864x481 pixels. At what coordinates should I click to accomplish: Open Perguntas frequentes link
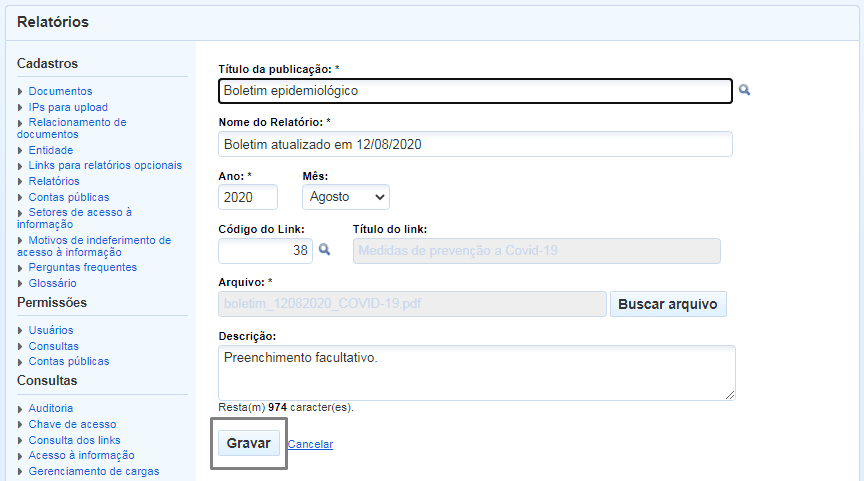point(83,267)
